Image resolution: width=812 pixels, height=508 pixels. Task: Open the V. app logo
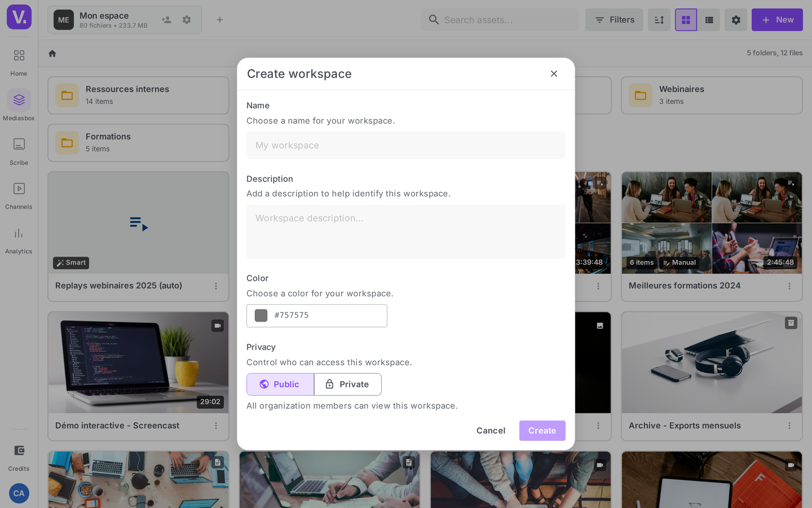coord(19,17)
